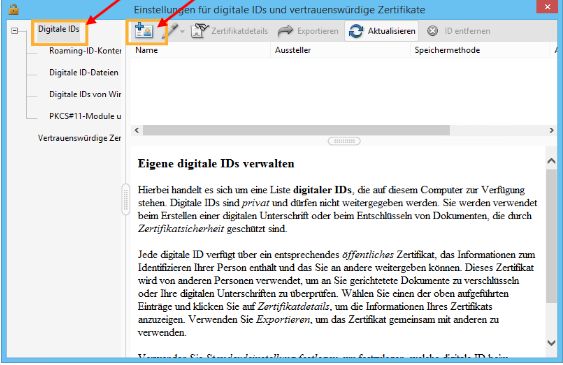
Task: Collapse the Digitale IDs tree node
Action: [14, 31]
